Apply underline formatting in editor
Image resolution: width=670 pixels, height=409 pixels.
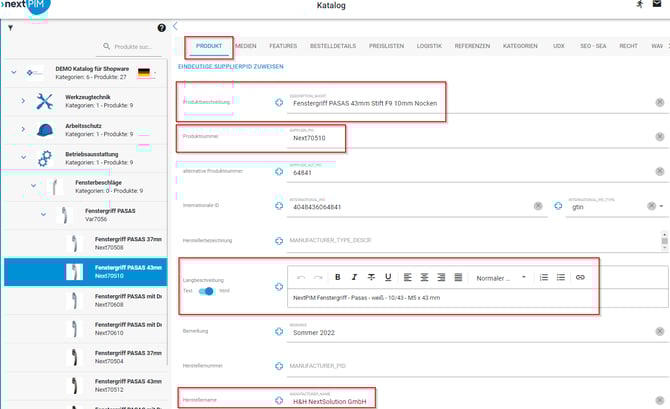[388, 277]
